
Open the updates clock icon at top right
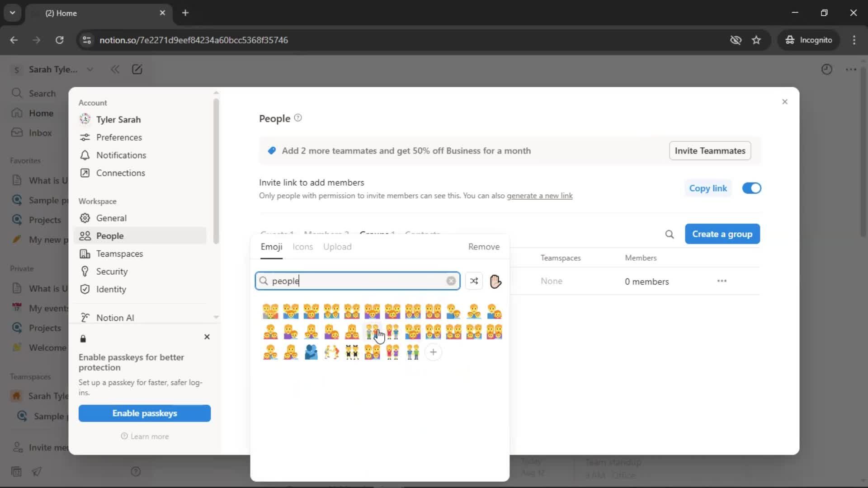click(x=826, y=69)
